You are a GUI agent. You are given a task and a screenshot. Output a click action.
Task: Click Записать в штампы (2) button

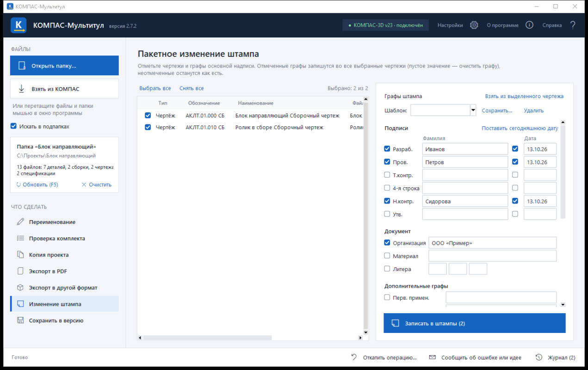click(x=475, y=323)
